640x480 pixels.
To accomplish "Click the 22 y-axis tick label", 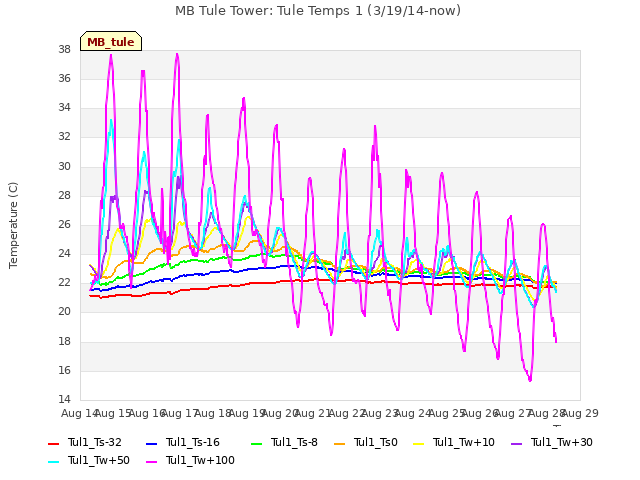I will tap(64, 282).
